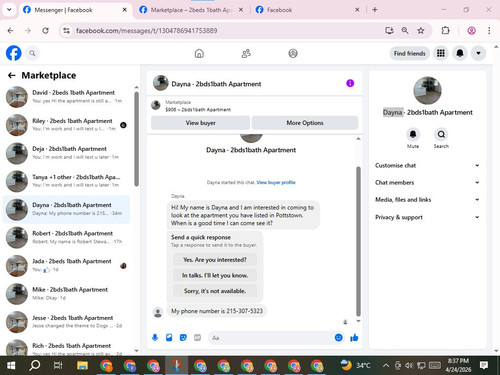500x375 pixels.
Task: Select Dayna - 2bds1bath Apartment chat in list
Action: pos(66,209)
